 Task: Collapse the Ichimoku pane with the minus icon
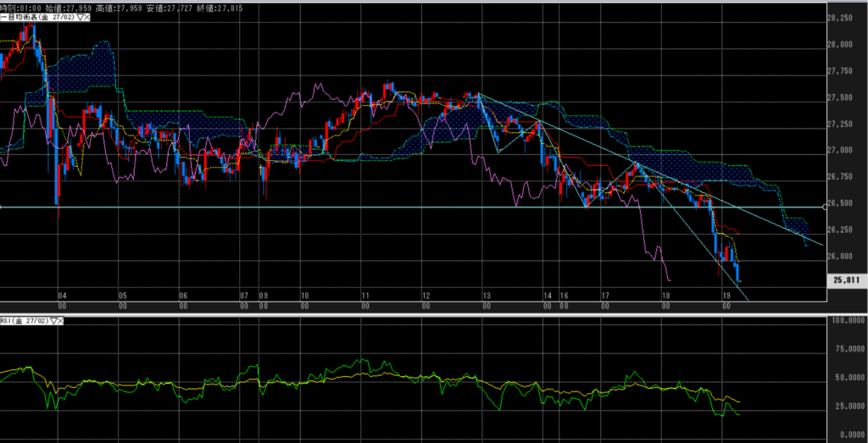coord(3,18)
